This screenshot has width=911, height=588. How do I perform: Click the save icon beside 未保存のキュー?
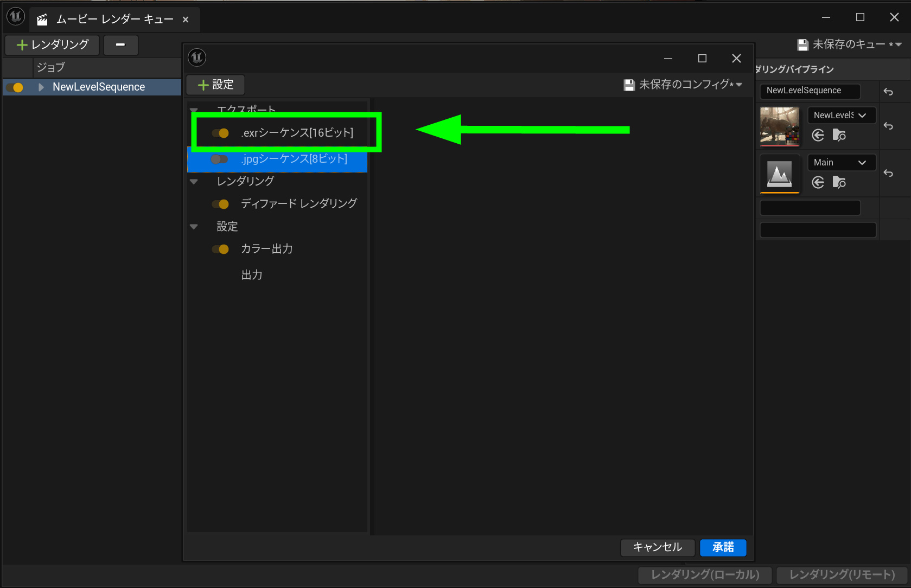point(802,44)
